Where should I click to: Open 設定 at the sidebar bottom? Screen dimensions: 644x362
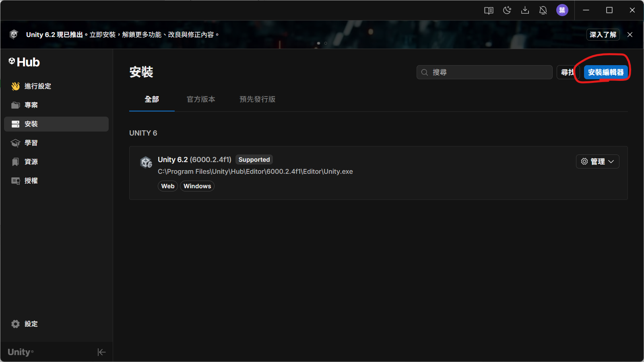[x=56, y=324]
